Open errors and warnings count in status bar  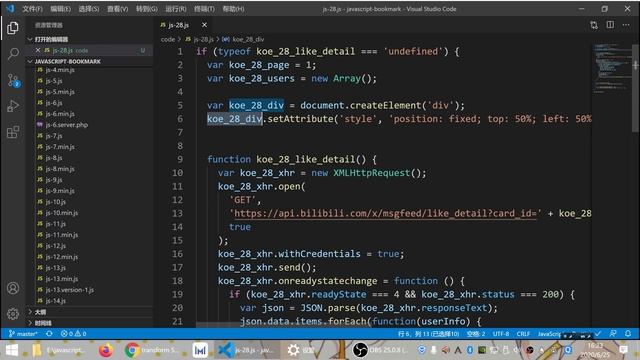tap(73, 333)
